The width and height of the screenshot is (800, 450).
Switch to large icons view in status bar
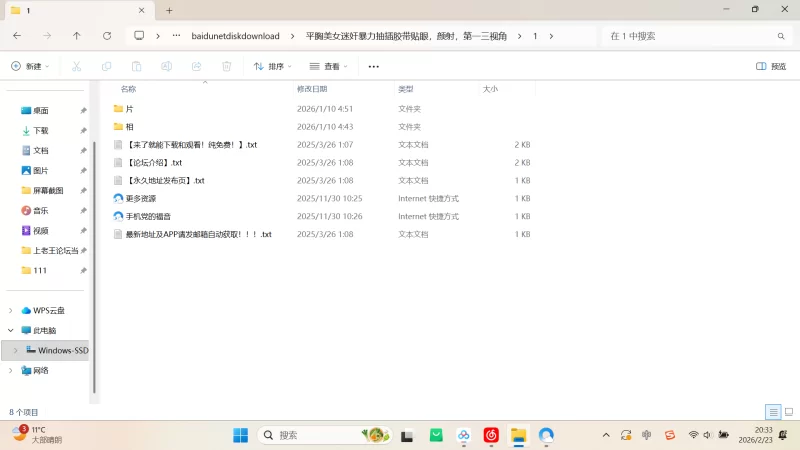tap(788, 412)
